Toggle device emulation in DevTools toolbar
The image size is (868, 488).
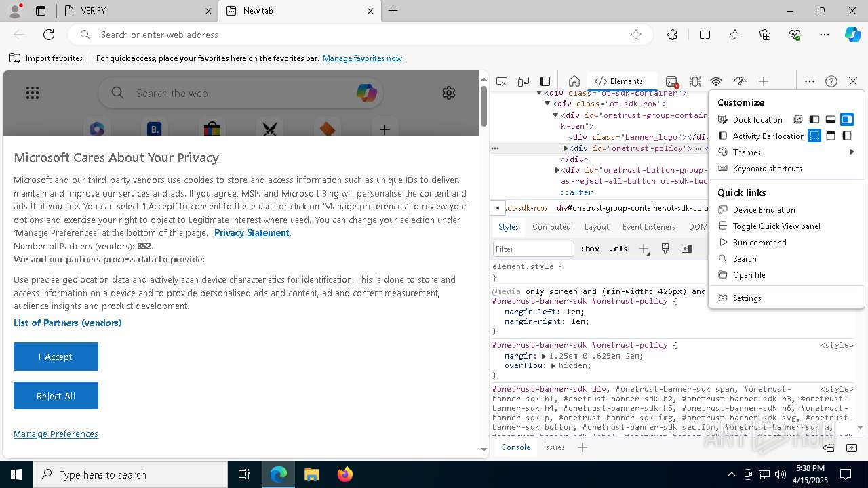coord(524,81)
